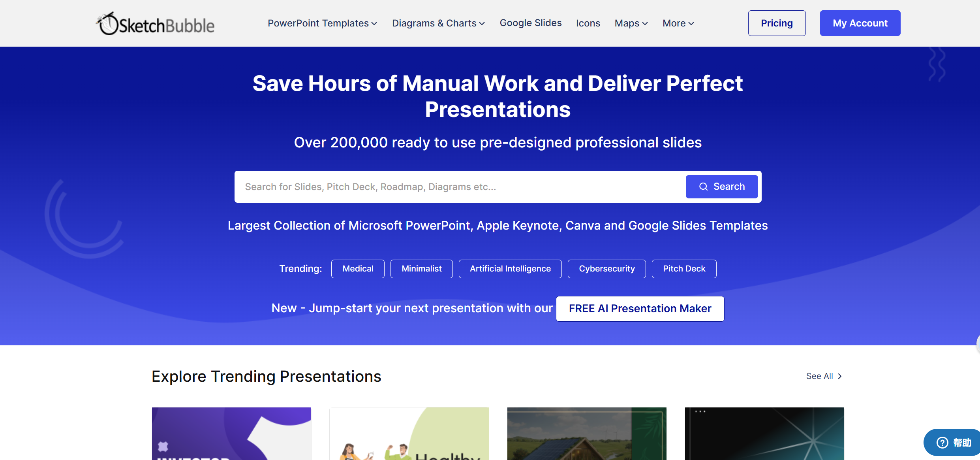
Task: Select the Minimalist trending tag
Action: [x=422, y=269]
